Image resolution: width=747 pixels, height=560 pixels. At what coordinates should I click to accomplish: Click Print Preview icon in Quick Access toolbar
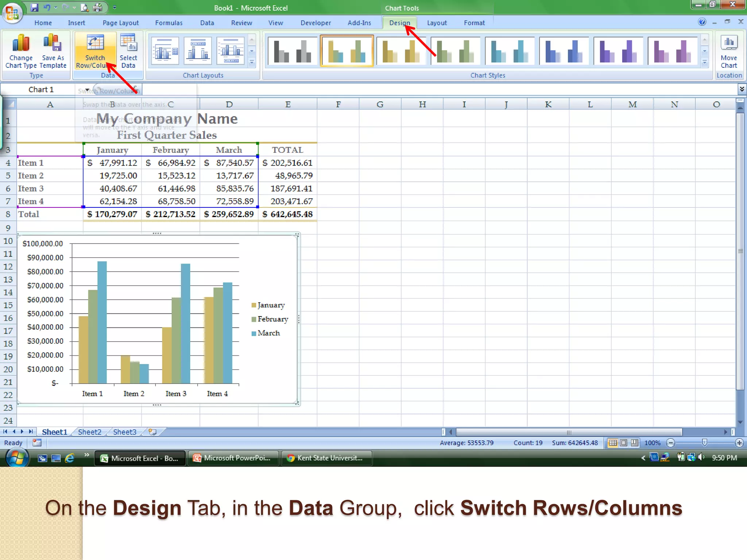click(85, 7)
